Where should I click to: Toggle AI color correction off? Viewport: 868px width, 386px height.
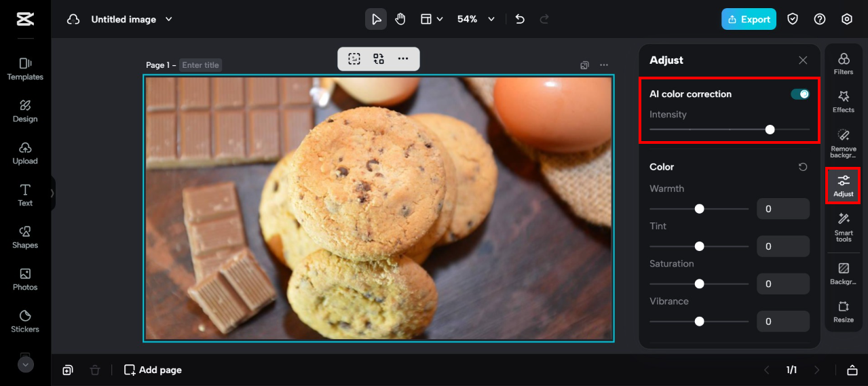point(800,94)
